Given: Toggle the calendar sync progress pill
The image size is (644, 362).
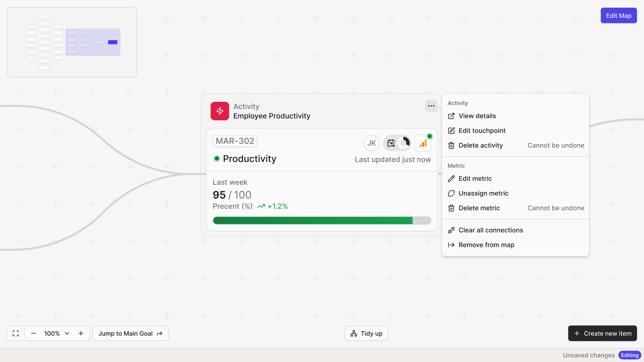Looking at the screenshot, I should click(x=397, y=143).
